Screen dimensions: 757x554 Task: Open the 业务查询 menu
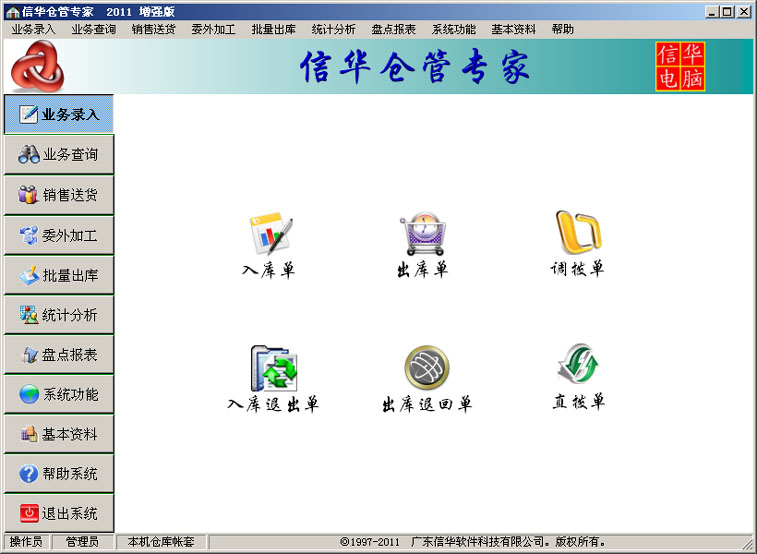point(94,29)
